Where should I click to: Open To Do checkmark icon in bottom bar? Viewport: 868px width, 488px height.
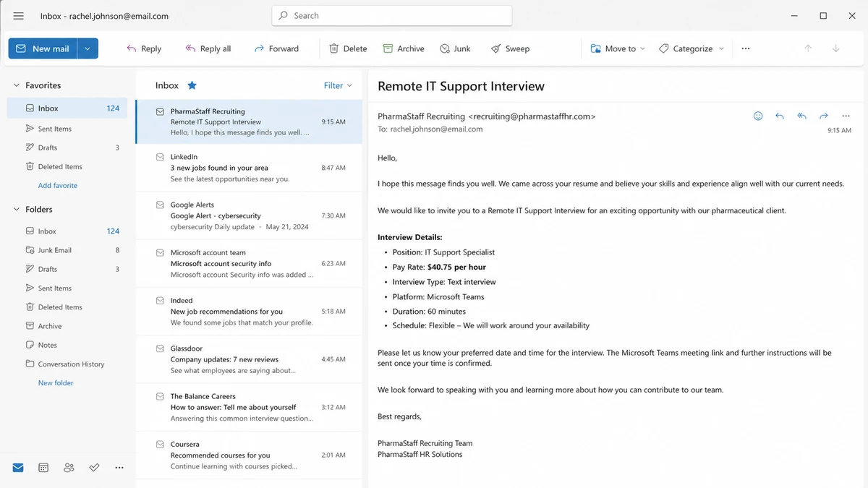click(x=94, y=468)
